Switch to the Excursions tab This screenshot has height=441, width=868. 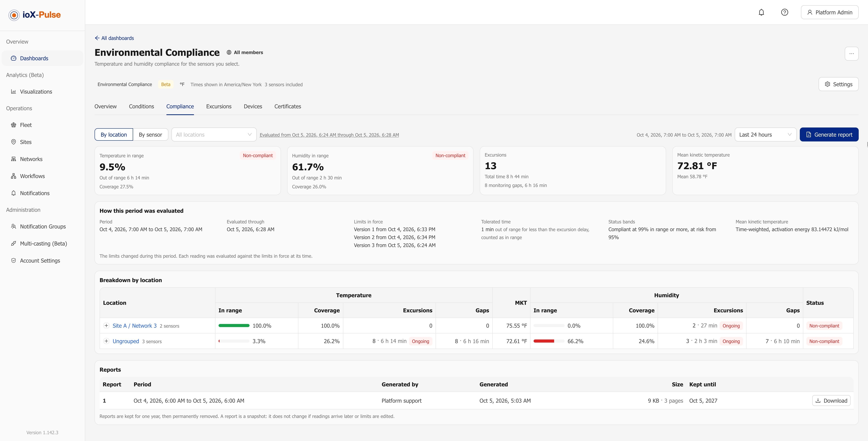pos(219,106)
